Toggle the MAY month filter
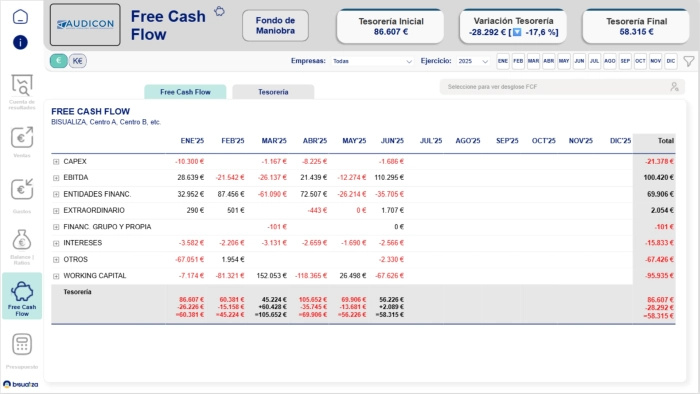This screenshot has height=394, width=700. (x=564, y=61)
